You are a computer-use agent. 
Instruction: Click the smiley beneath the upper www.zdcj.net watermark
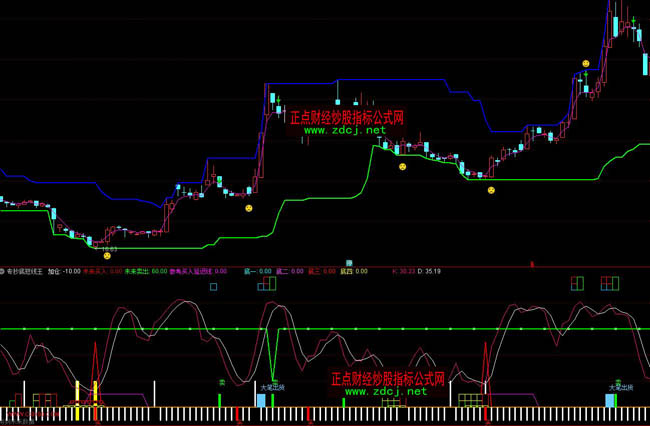[403, 167]
